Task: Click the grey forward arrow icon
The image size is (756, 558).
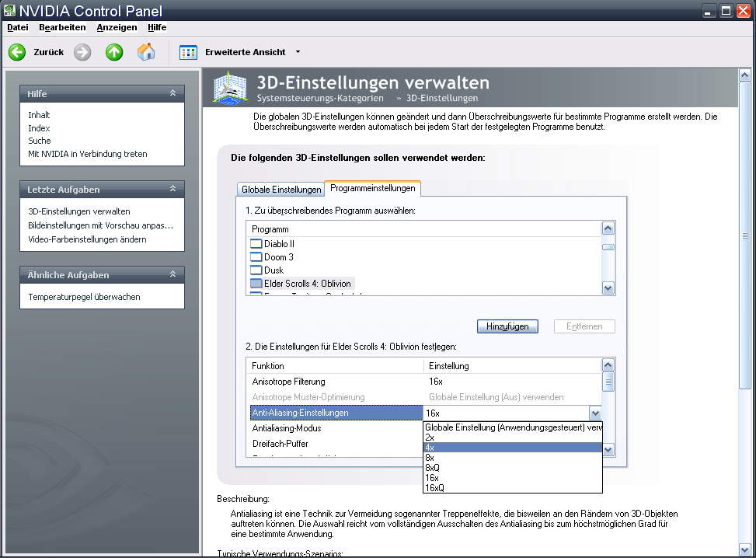Action: coord(82,52)
